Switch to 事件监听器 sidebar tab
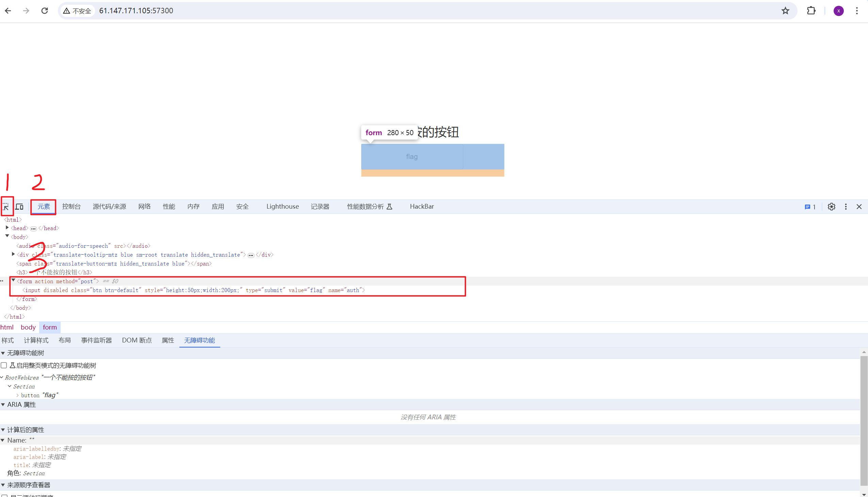Image resolution: width=868 pixels, height=497 pixels. [97, 340]
